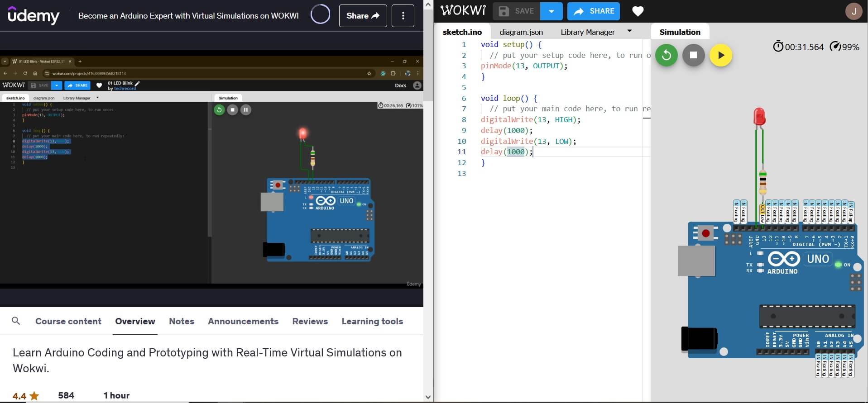
Task: Select the Simulation tab
Action: [680, 32]
